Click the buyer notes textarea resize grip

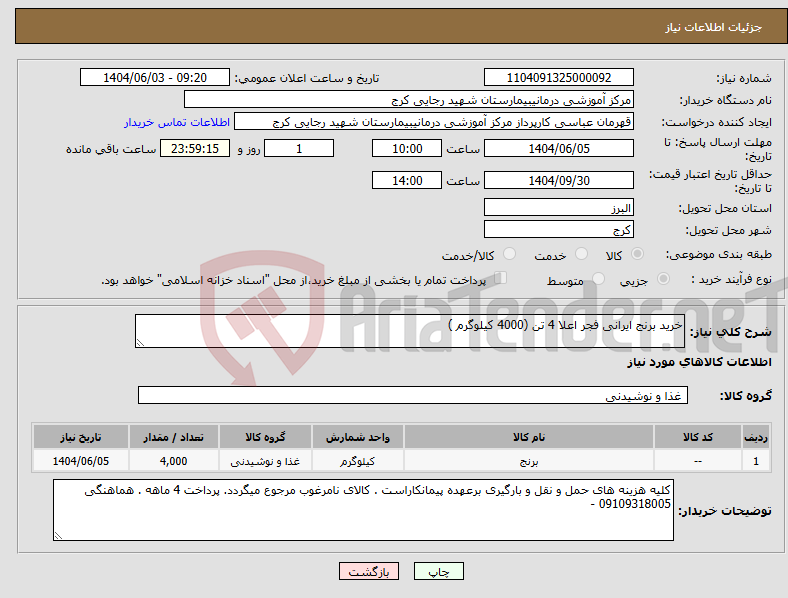[x=58, y=536]
